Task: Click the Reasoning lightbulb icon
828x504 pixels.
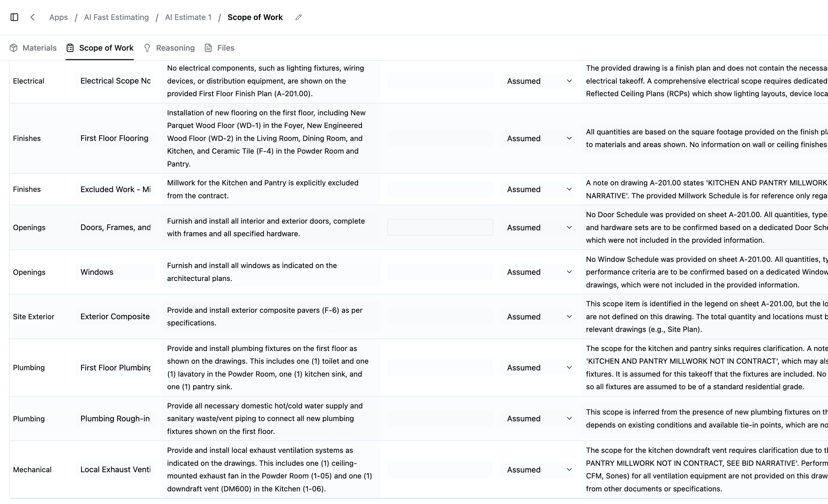Action: pyautogui.click(x=147, y=48)
